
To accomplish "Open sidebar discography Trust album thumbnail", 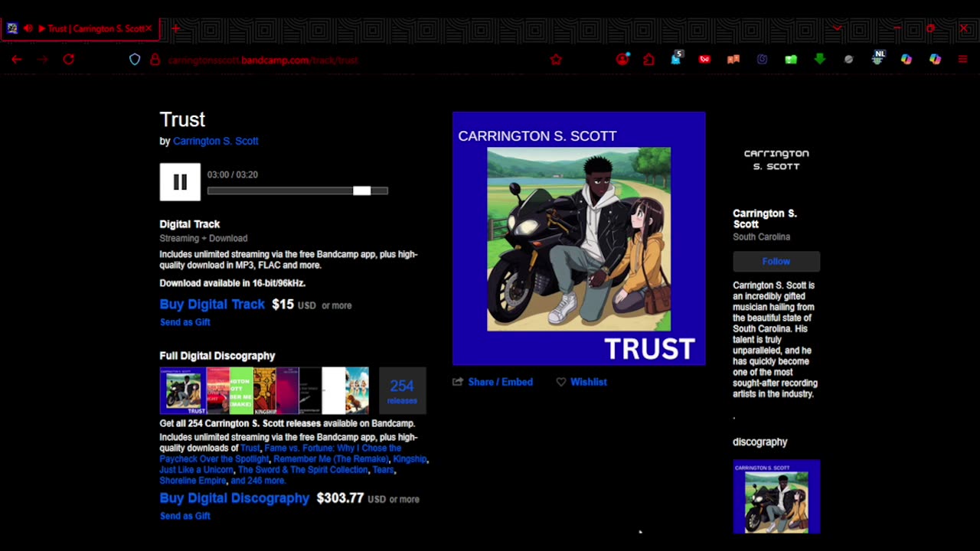I will [x=776, y=496].
